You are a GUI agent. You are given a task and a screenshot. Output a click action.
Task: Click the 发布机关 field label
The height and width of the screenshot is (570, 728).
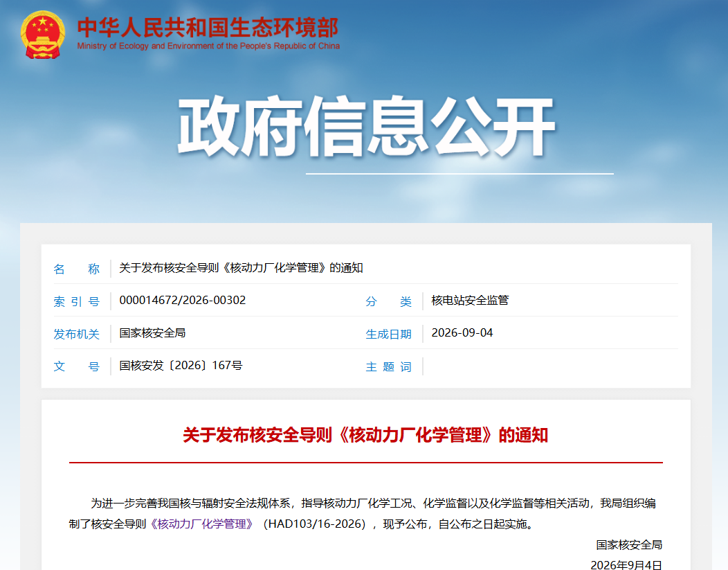[x=76, y=334]
